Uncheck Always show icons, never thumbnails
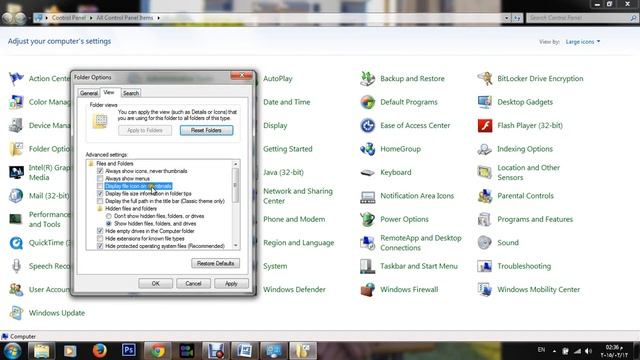Image resolution: width=640 pixels, height=360 pixels. point(100,171)
